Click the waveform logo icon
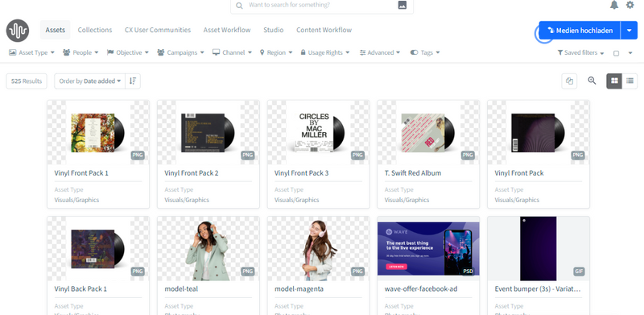 [x=18, y=31]
